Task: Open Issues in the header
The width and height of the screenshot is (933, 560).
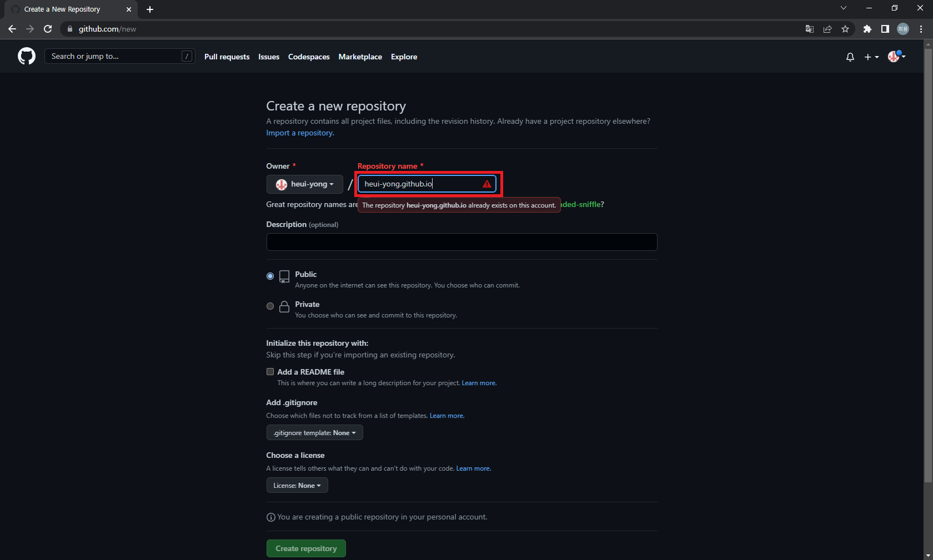Action: tap(269, 57)
